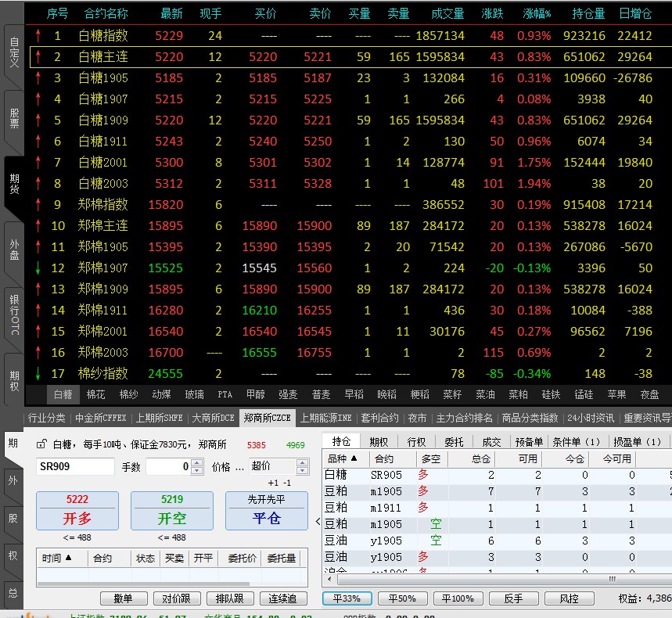The height and width of the screenshot is (618, 672).
Task: Click the lock icon beside 白糖 contract info
Action: coord(42,444)
